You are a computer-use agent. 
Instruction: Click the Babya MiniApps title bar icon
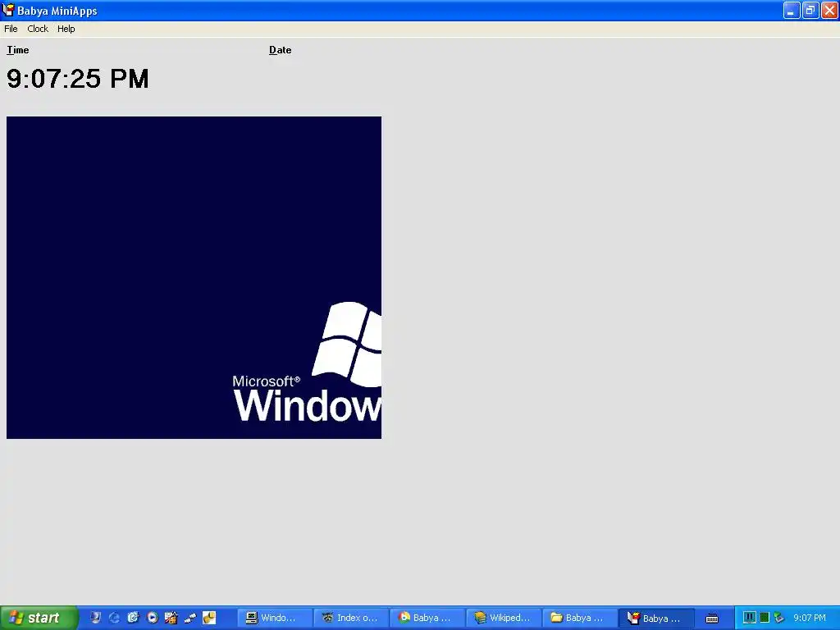click(x=8, y=10)
